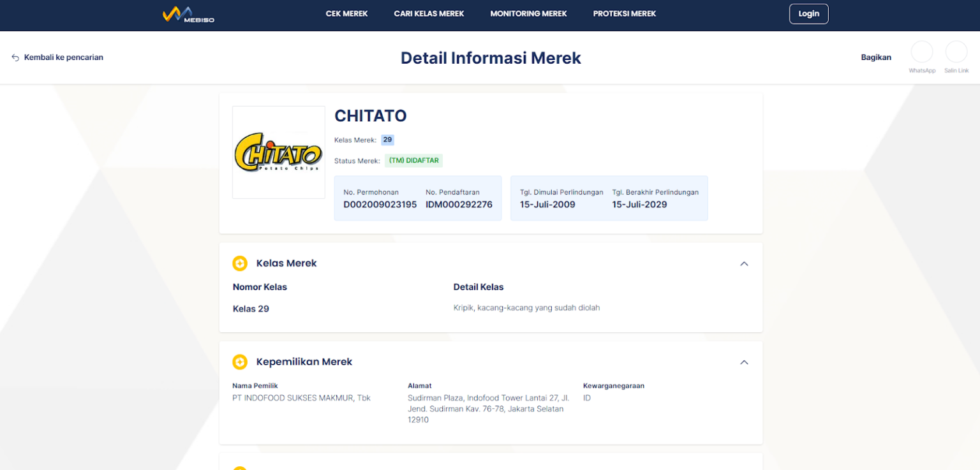Click the yellow icon beside Kelas Merek
The image size is (980, 470).
click(x=240, y=263)
